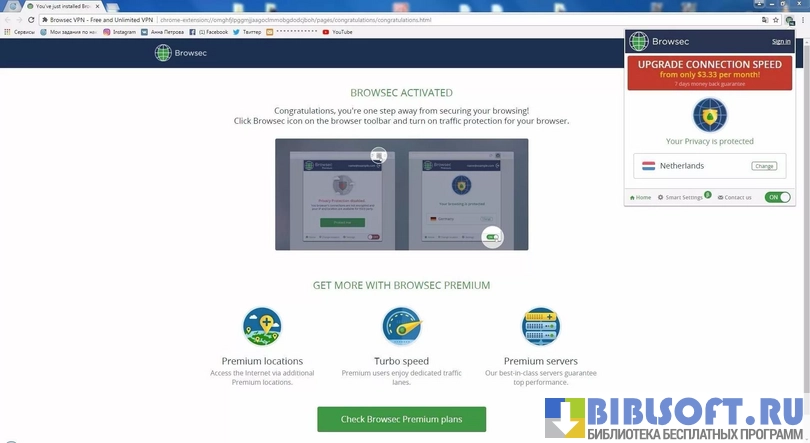Click the Turbo speed icon
This screenshot has width=810, height=443.
[401, 327]
